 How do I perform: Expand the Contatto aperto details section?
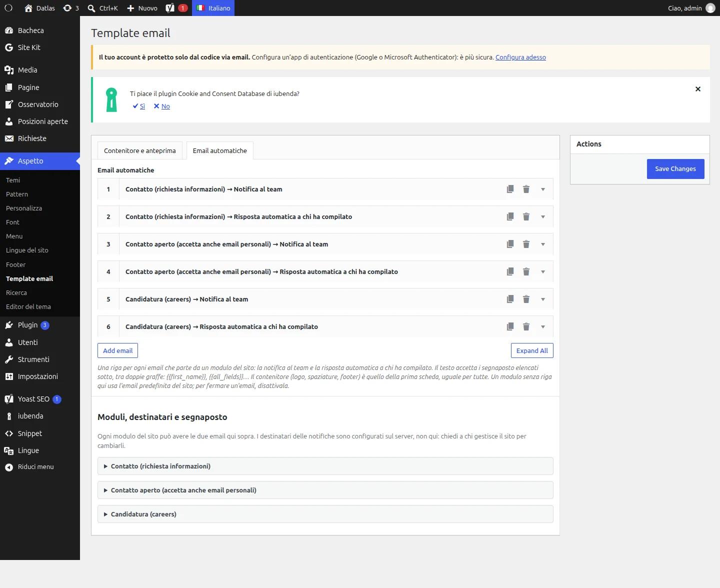325,490
